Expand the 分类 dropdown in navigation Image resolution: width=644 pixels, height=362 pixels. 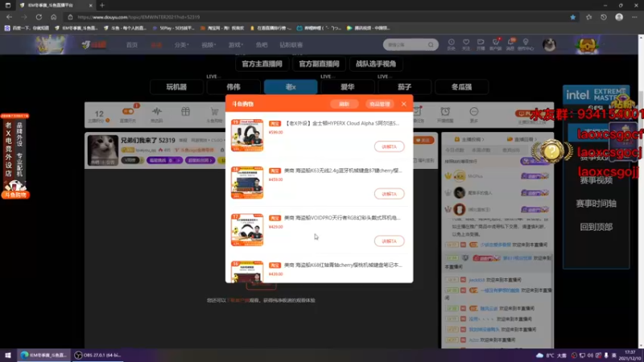[x=182, y=45]
